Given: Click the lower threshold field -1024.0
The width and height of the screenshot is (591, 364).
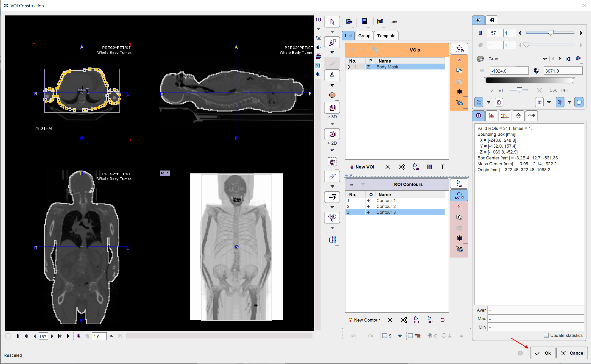Looking at the screenshot, I should click(x=509, y=71).
